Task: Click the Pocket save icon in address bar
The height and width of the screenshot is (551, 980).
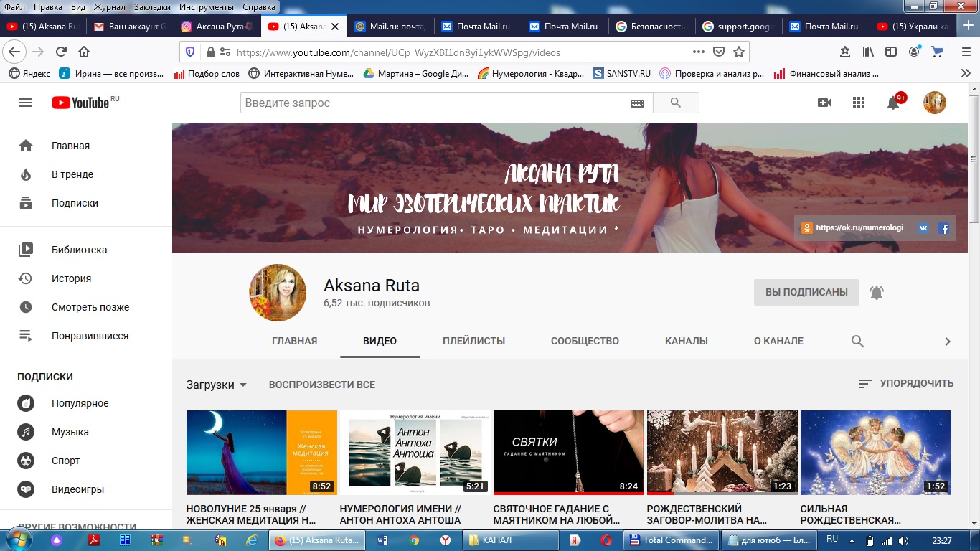Action: click(x=719, y=52)
